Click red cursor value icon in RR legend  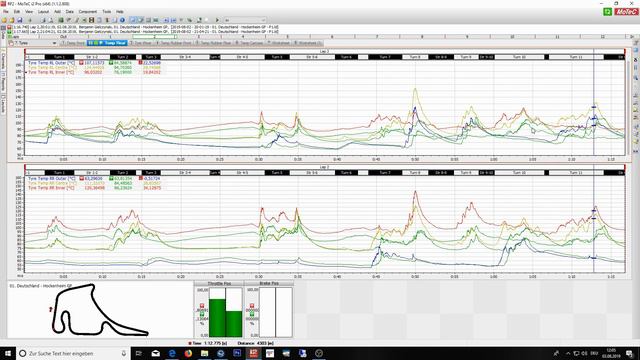coord(81,178)
